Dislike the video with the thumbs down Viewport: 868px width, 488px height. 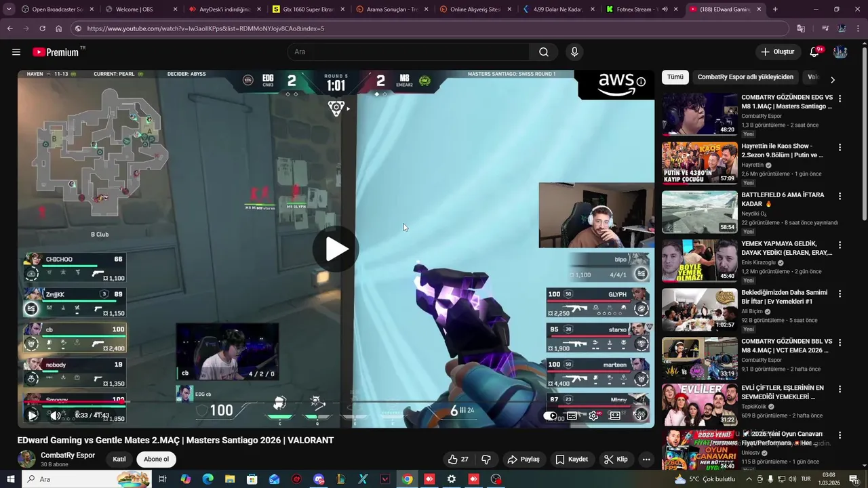(486, 460)
